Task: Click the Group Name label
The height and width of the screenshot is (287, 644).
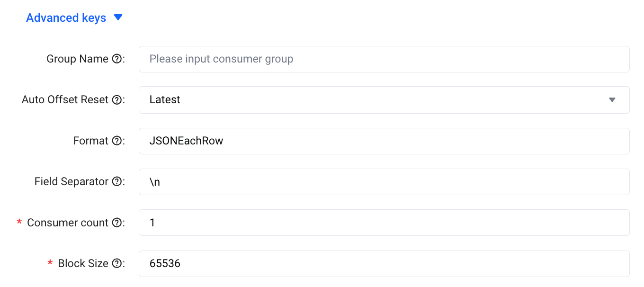Action: pyautogui.click(x=77, y=59)
